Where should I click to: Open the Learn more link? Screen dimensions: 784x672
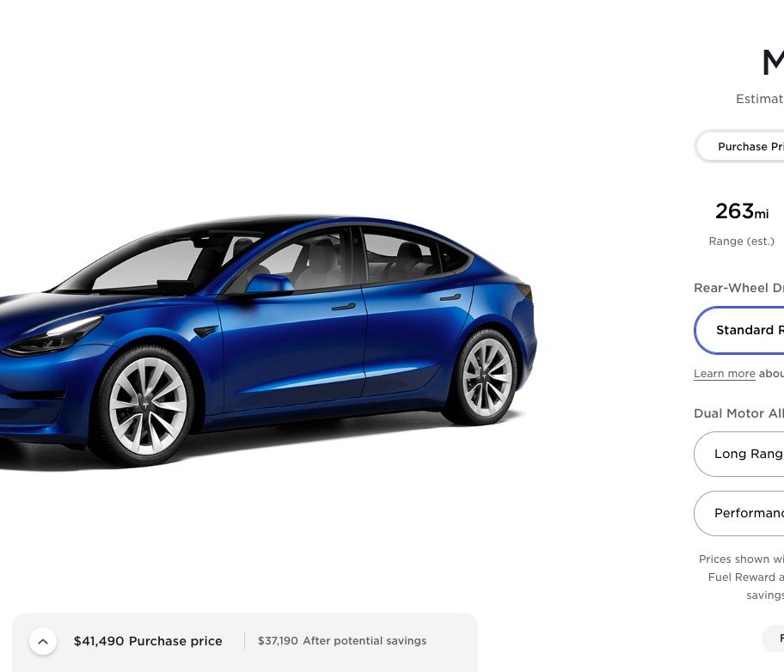(x=724, y=374)
